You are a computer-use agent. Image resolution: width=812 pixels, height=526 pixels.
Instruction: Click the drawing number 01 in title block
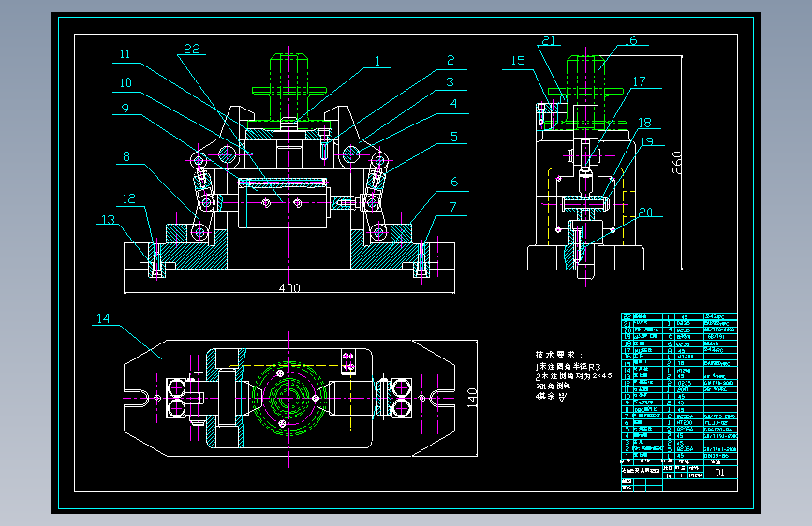tap(720, 472)
